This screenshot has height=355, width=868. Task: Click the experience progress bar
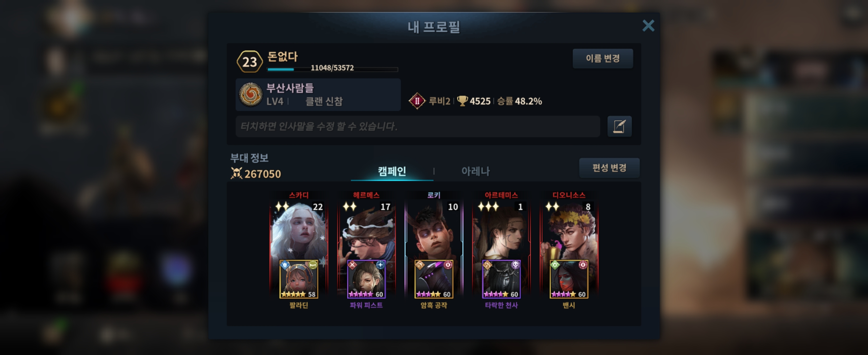[333, 69]
